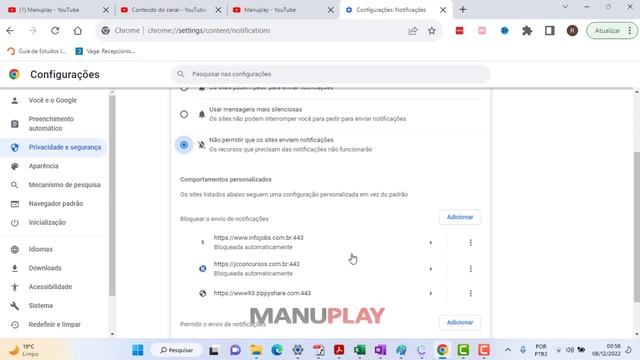Launch Microsoft Edge from the taskbar
This screenshot has width=640, height=360.
[x=277, y=350]
